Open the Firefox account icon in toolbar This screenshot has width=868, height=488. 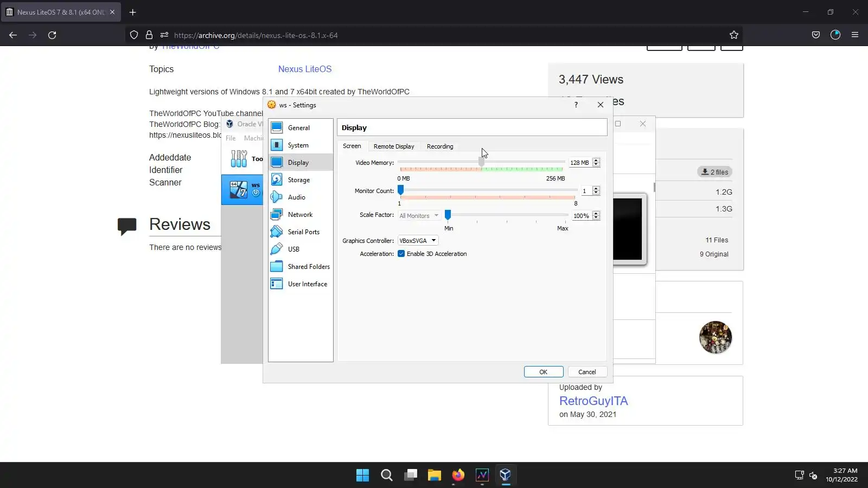835,35
